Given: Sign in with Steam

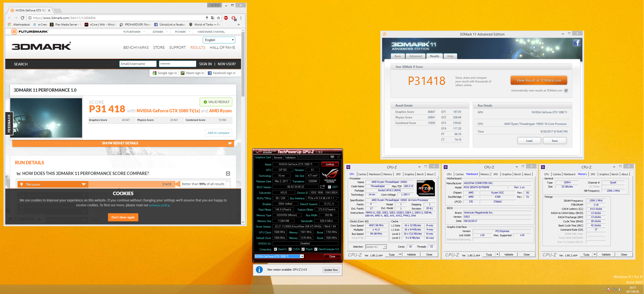Looking at the screenshot, I should [192, 73].
